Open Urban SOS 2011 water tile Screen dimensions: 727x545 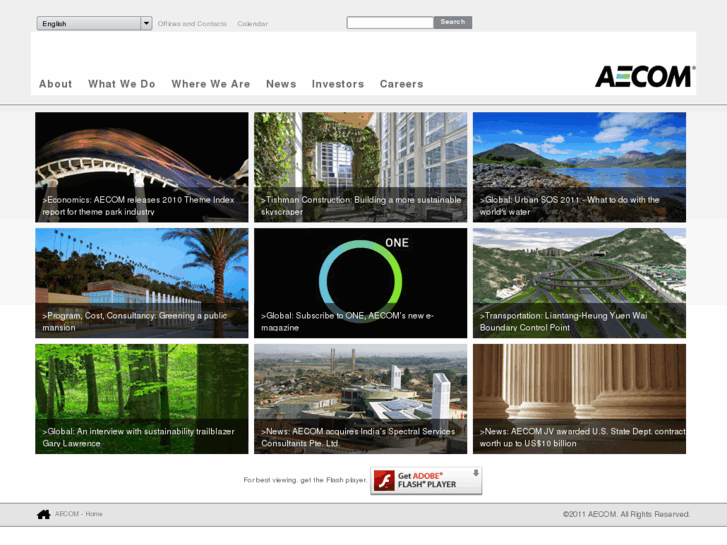(x=580, y=167)
